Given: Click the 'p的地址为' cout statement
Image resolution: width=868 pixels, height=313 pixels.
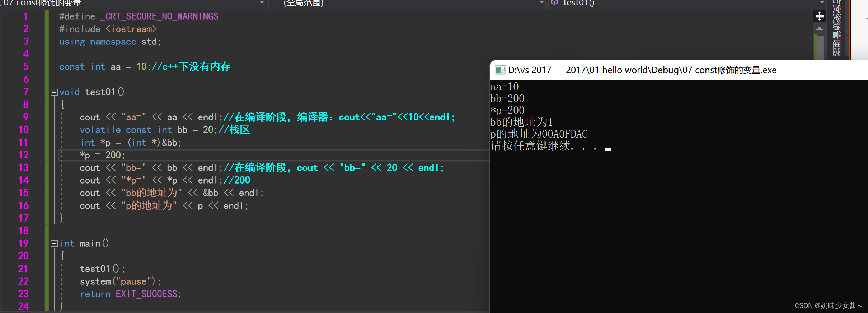Looking at the screenshot, I should click(164, 206).
